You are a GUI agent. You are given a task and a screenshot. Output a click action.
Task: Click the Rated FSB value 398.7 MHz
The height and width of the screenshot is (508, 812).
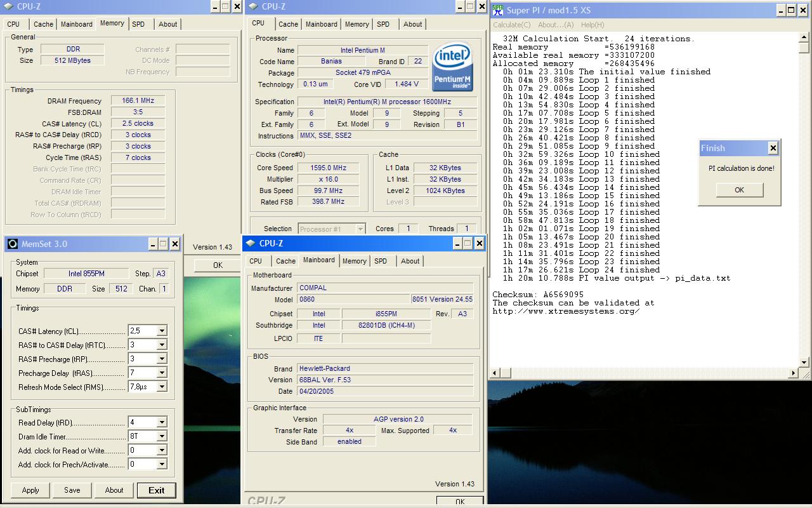[329, 202]
